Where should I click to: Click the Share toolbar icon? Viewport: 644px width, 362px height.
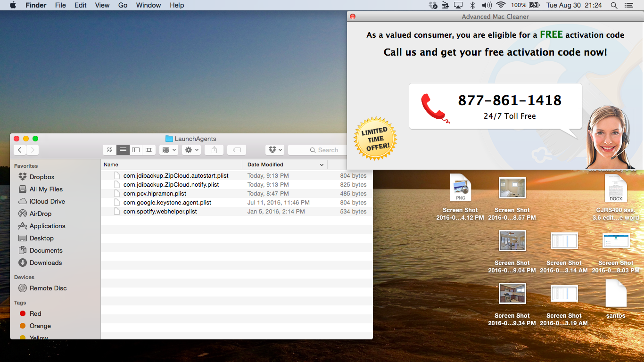214,150
